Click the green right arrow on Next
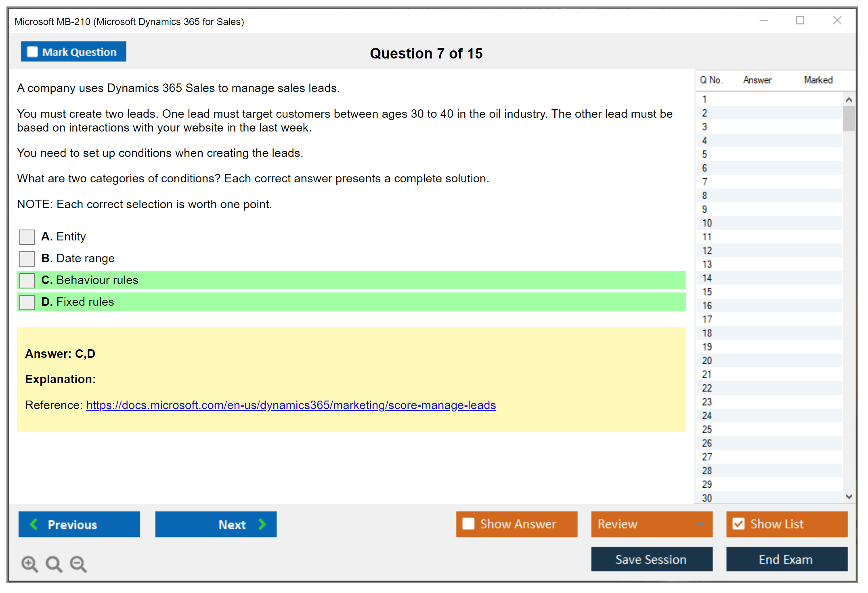This screenshot has height=593, width=868. (x=262, y=524)
